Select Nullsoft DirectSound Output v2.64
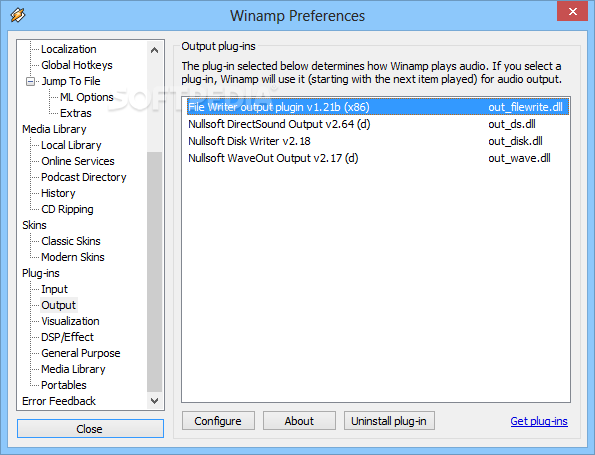 378,124
